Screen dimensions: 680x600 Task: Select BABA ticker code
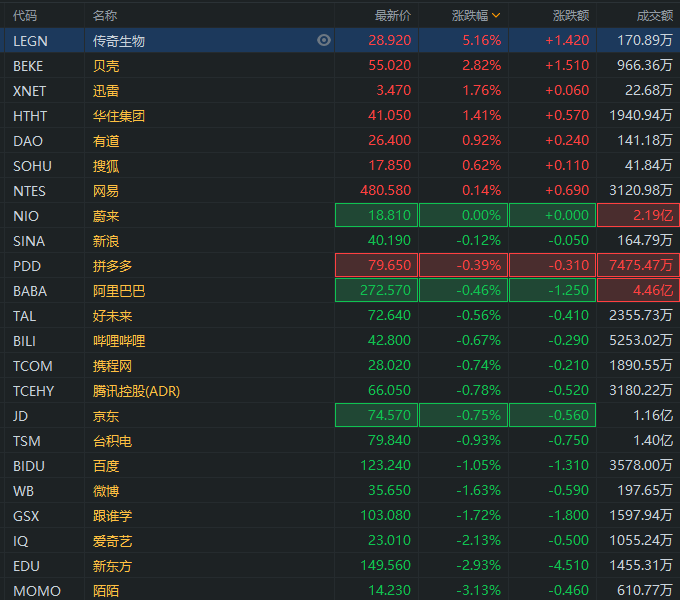30,291
